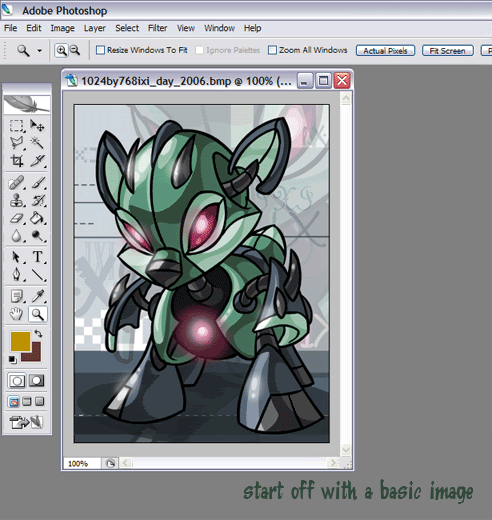Screen dimensions: 492x520
Task: Open the Zoom tool preset picker dropdown
Action: coord(39,51)
